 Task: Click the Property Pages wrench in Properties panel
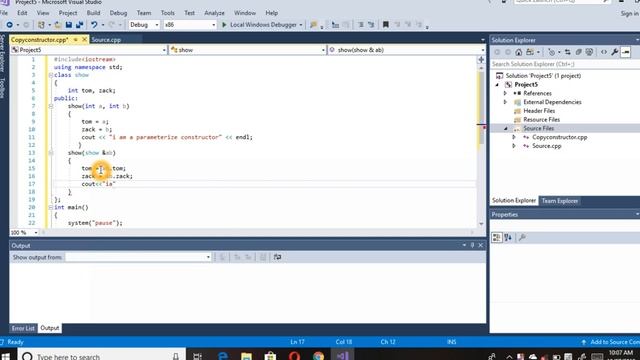(x=522, y=238)
